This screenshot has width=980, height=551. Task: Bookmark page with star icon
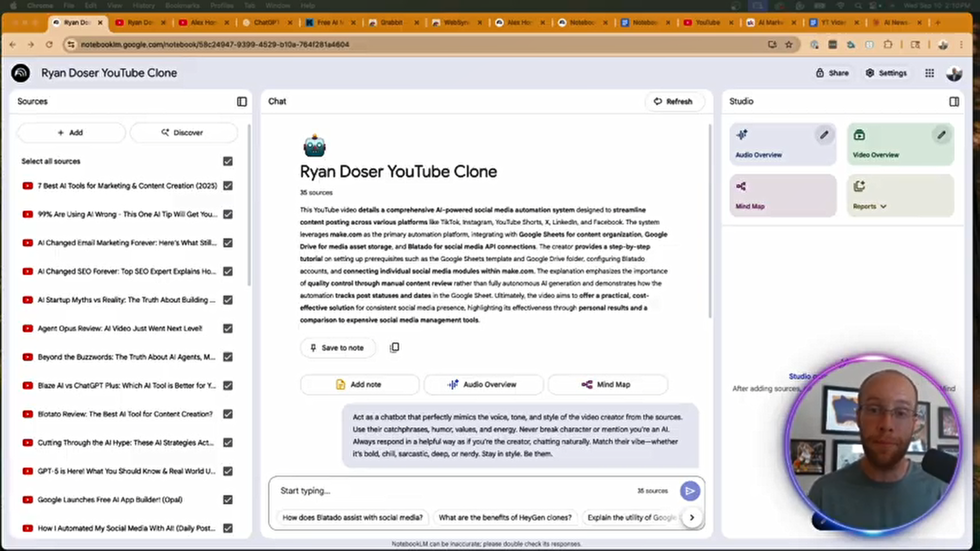[789, 44]
